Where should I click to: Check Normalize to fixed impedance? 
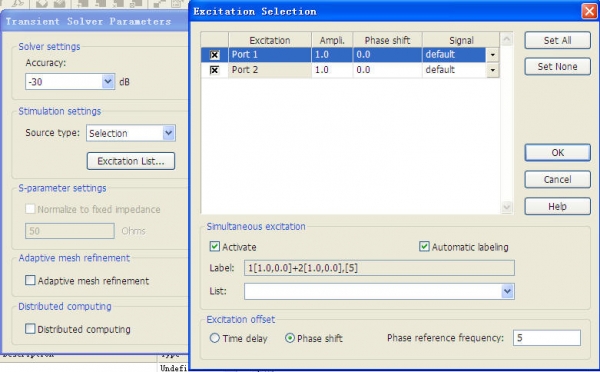tap(30, 209)
